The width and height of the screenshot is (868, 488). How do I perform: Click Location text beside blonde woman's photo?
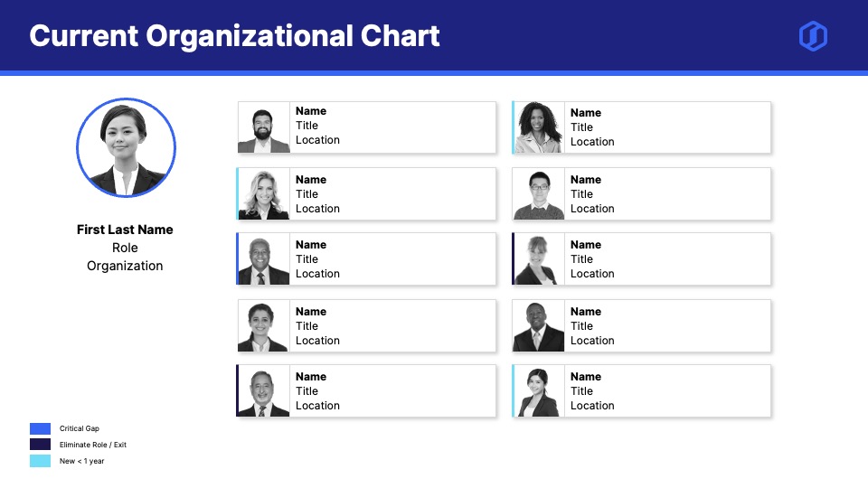pos(317,209)
